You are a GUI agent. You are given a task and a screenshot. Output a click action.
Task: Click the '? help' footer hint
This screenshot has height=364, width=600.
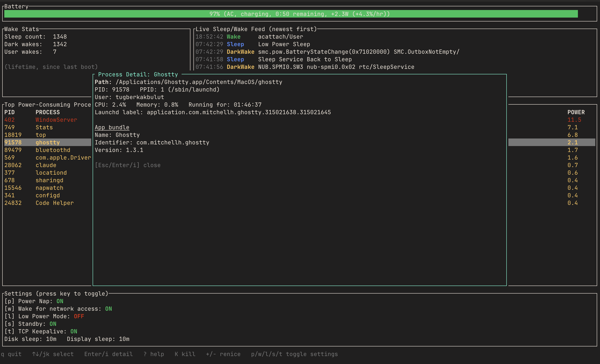point(154,354)
